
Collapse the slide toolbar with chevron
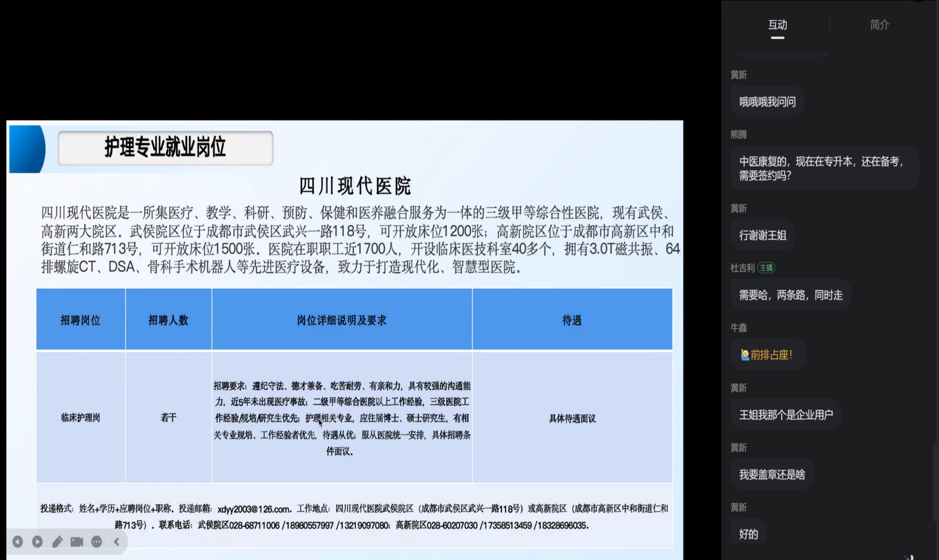[117, 542]
